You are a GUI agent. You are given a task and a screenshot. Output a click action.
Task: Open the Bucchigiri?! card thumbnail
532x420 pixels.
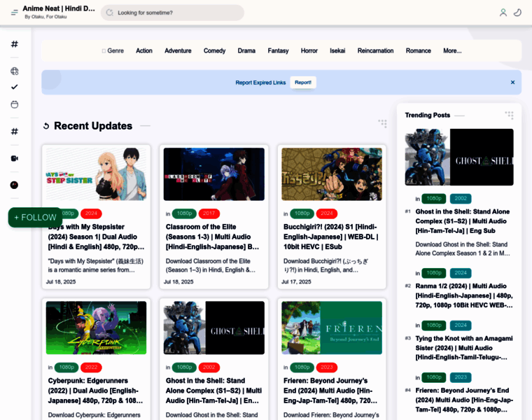[332, 174]
